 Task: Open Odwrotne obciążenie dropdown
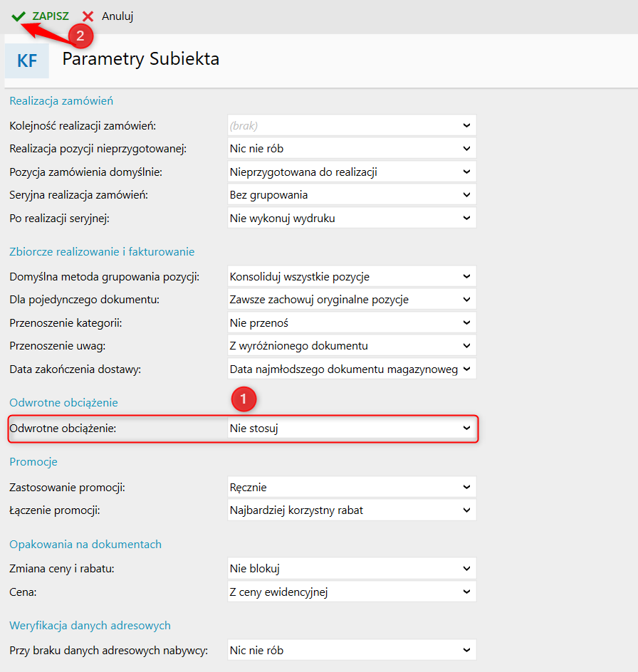[x=351, y=428]
